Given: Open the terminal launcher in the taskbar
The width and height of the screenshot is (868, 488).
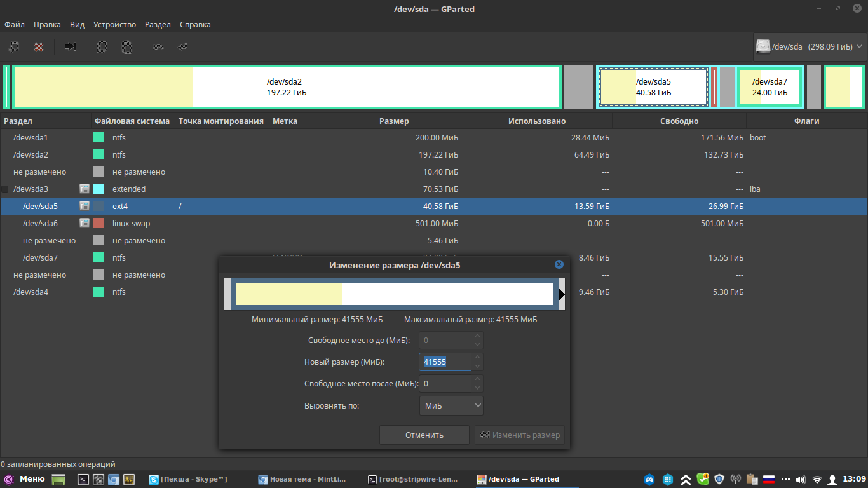Looking at the screenshot, I should [x=83, y=480].
